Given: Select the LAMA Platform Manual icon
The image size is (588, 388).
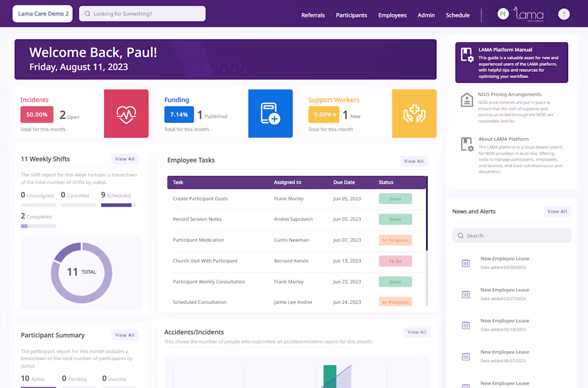Looking at the screenshot, I should (x=466, y=54).
